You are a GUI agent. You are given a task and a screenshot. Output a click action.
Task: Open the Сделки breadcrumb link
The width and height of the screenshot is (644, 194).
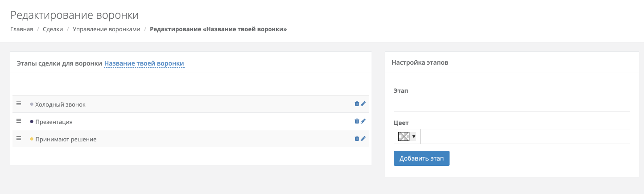53,29
